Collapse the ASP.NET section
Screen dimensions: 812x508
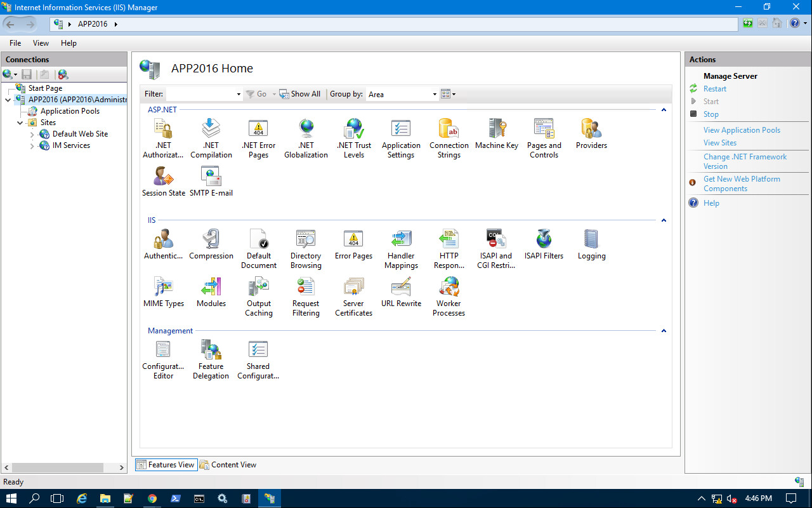tap(664, 109)
